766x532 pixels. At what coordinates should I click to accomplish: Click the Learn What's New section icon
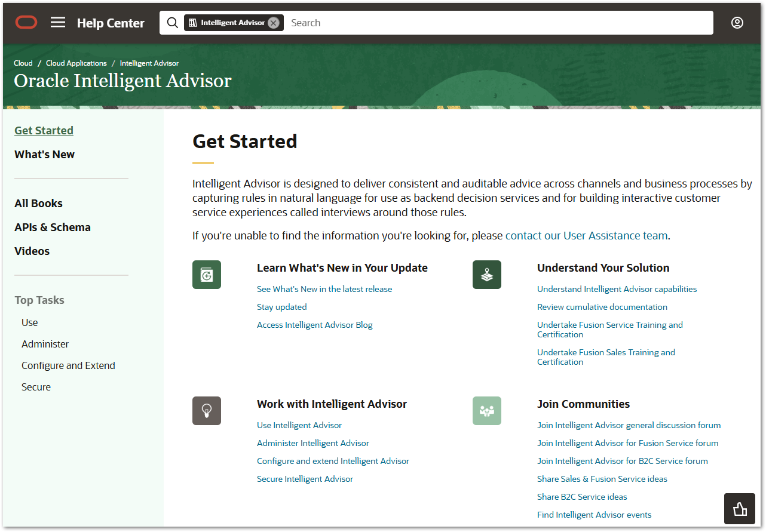click(x=207, y=275)
